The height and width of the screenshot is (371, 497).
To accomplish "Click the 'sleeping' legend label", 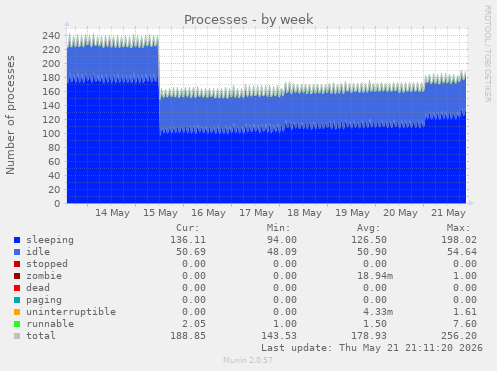I will (50, 240).
